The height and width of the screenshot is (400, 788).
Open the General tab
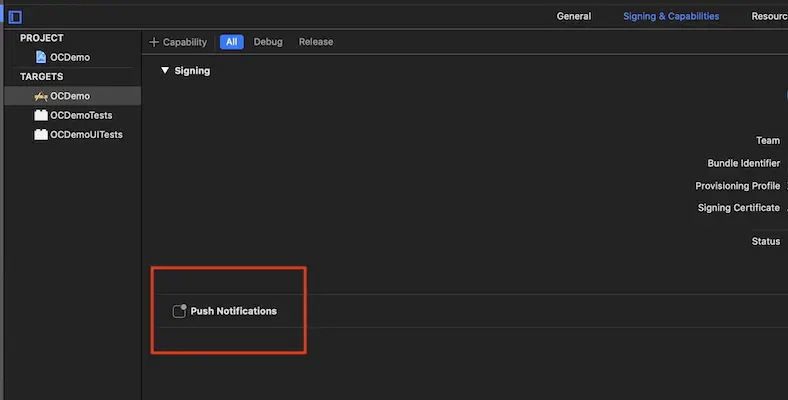coord(573,16)
